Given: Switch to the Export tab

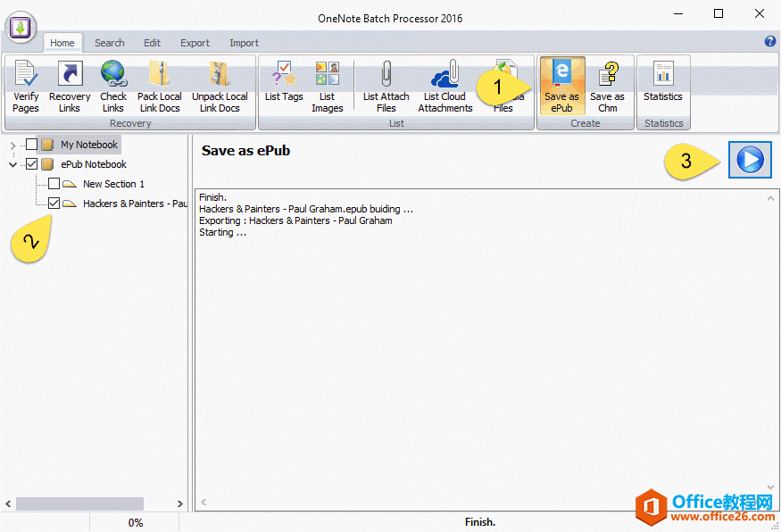Looking at the screenshot, I should tap(195, 42).
